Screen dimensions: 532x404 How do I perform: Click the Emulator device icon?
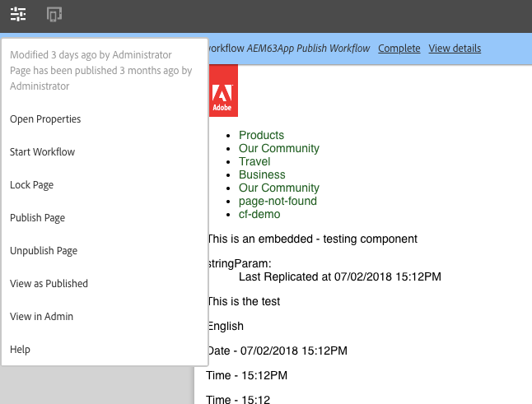click(54, 14)
